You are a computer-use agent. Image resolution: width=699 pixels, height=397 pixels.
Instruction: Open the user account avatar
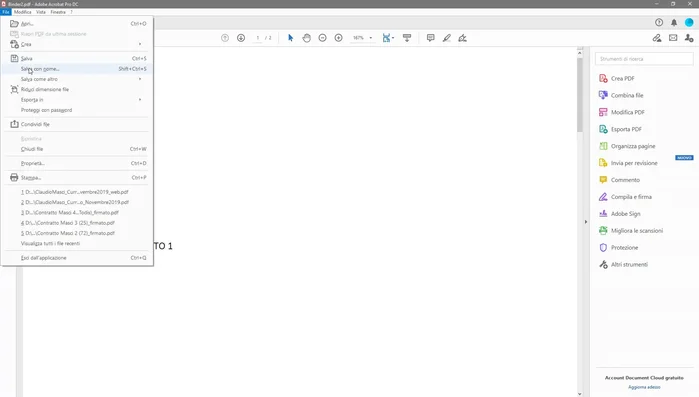click(x=689, y=22)
